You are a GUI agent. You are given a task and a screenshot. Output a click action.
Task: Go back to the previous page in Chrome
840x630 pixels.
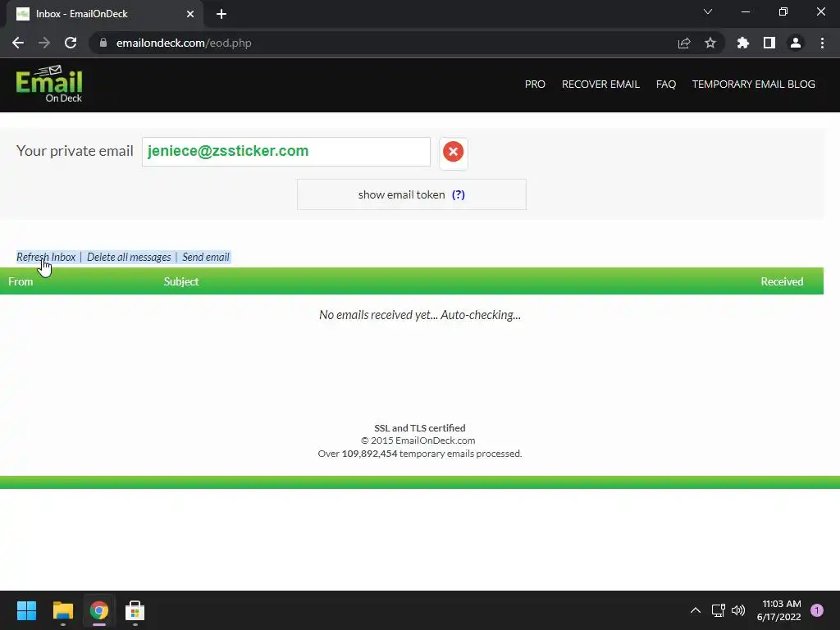click(x=18, y=43)
